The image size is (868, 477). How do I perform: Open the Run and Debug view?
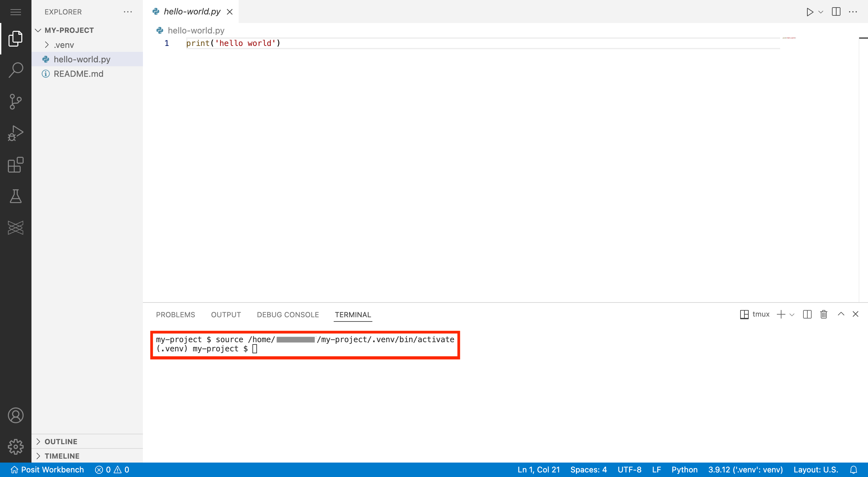(15, 133)
